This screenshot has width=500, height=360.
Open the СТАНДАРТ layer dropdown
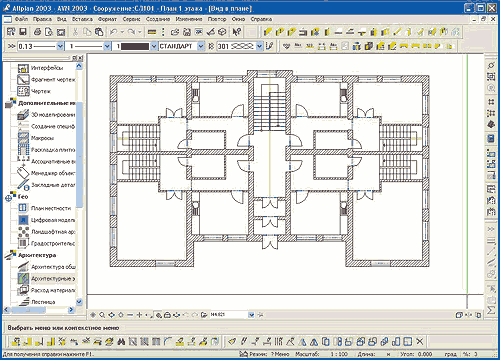click(x=201, y=46)
